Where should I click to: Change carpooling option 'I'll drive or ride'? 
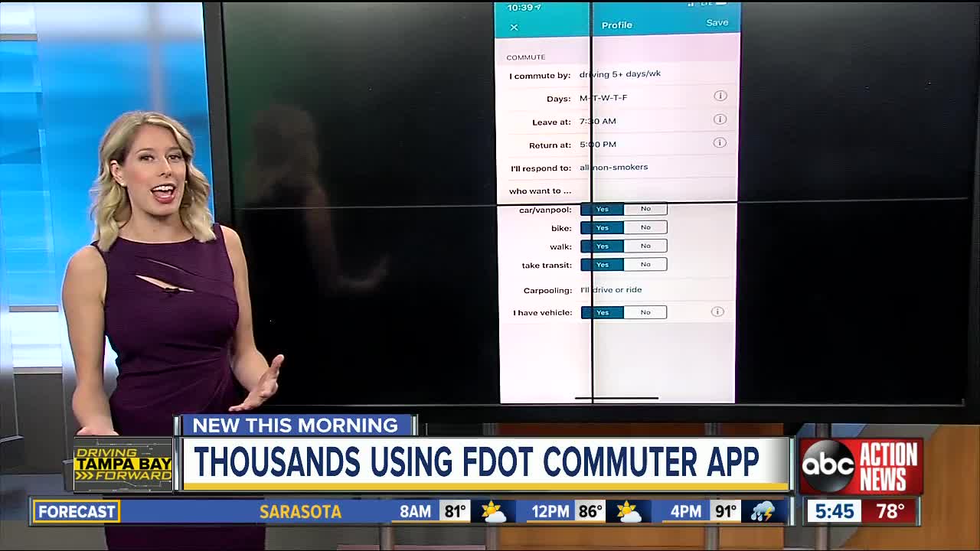tap(611, 289)
